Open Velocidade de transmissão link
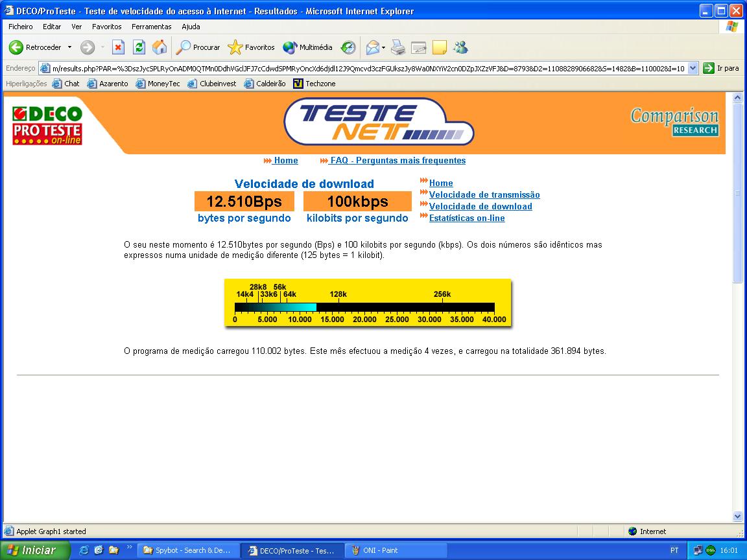The height and width of the screenshot is (560, 747). click(484, 194)
